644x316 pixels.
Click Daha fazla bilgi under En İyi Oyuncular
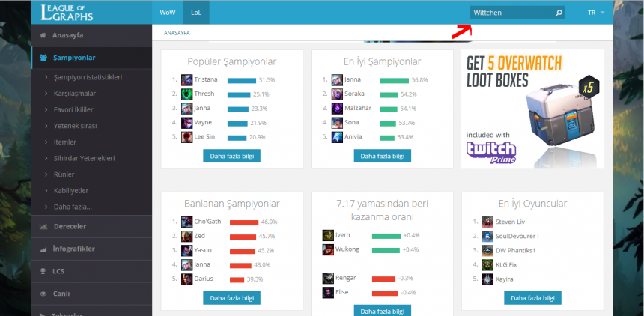532,298
